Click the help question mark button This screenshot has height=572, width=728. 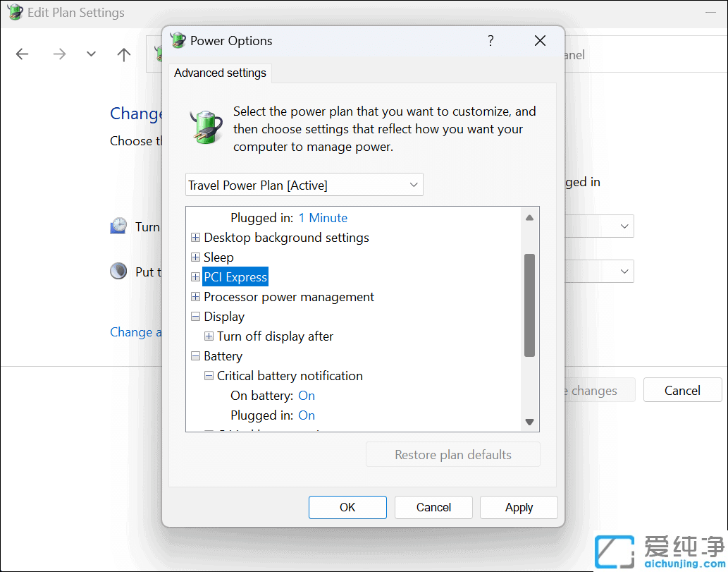[491, 41]
